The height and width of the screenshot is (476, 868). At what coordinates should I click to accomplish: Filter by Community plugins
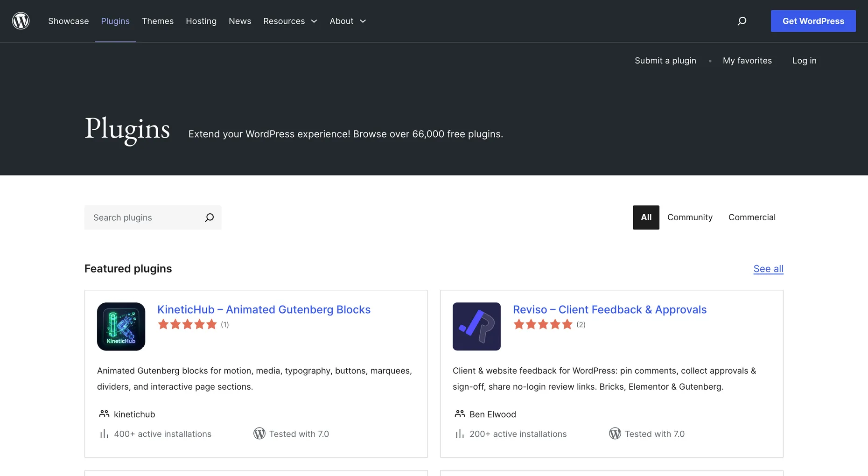pos(690,217)
